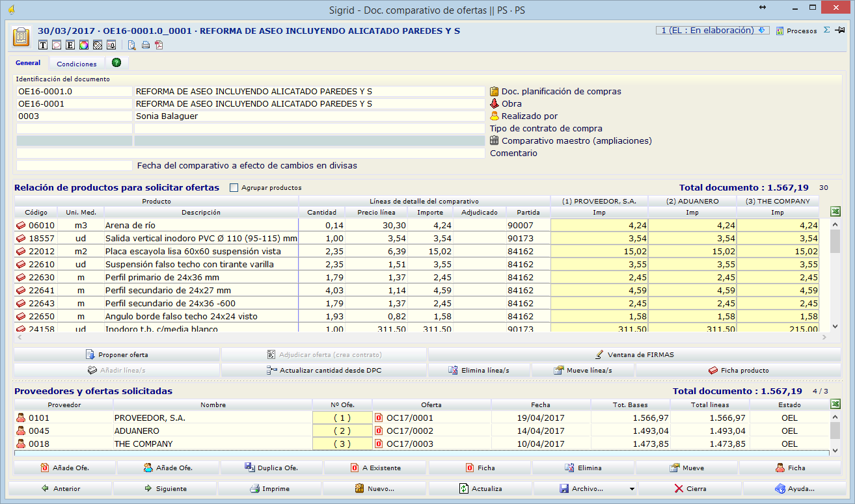
Task: Click the Fecha del comparativo date field
Action: pyautogui.click(x=74, y=165)
